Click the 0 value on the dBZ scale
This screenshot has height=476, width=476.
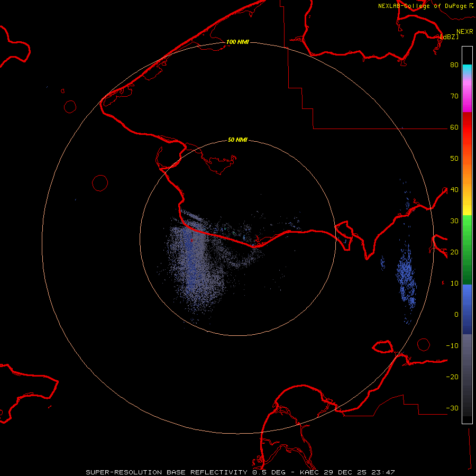456,315
